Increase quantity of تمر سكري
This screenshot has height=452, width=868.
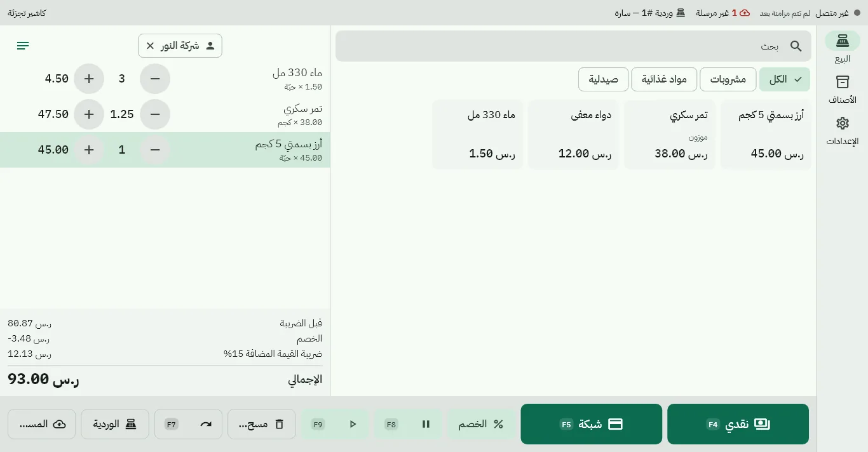coord(89,114)
